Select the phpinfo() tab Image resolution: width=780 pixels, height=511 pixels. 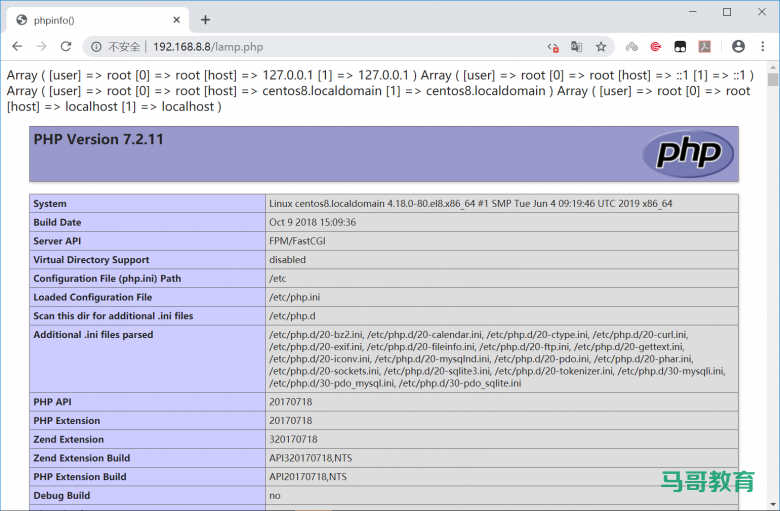(98, 20)
